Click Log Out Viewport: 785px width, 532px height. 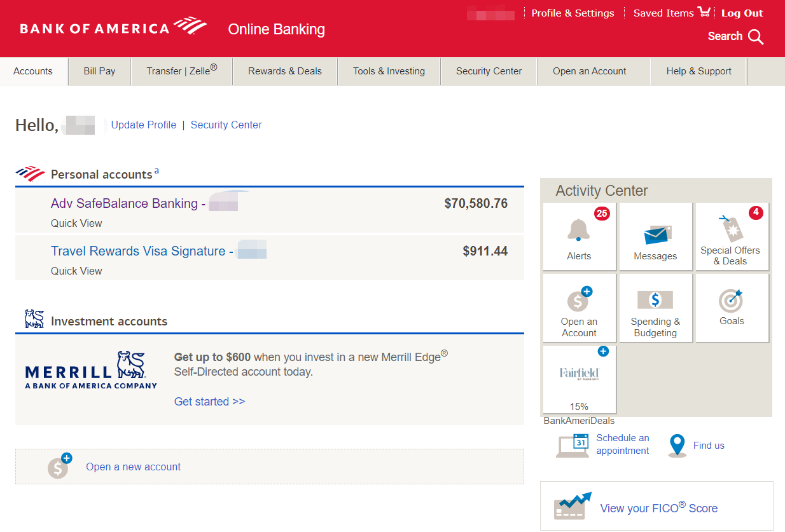coord(742,13)
